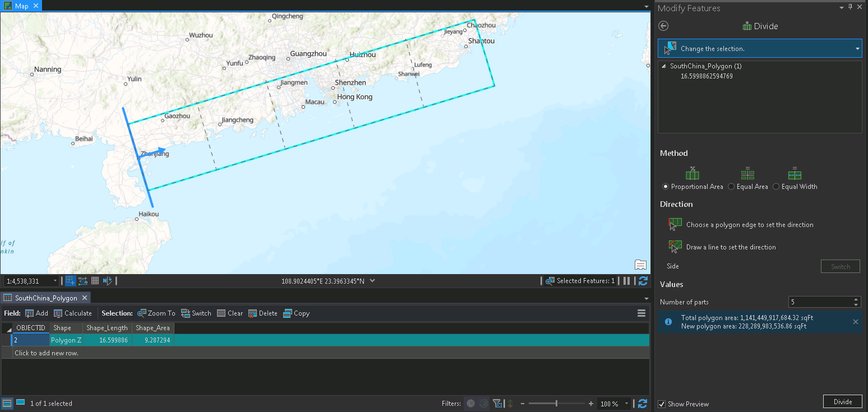Screen dimensions: 868x412
Task: Select the Proportional Area radio button
Action: point(666,187)
